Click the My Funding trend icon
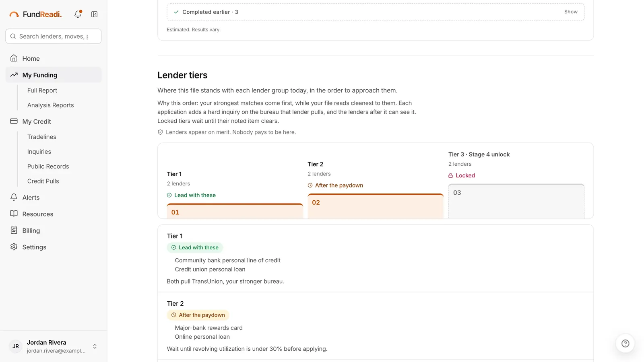This screenshot has width=644, height=362. (x=14, y=75)
